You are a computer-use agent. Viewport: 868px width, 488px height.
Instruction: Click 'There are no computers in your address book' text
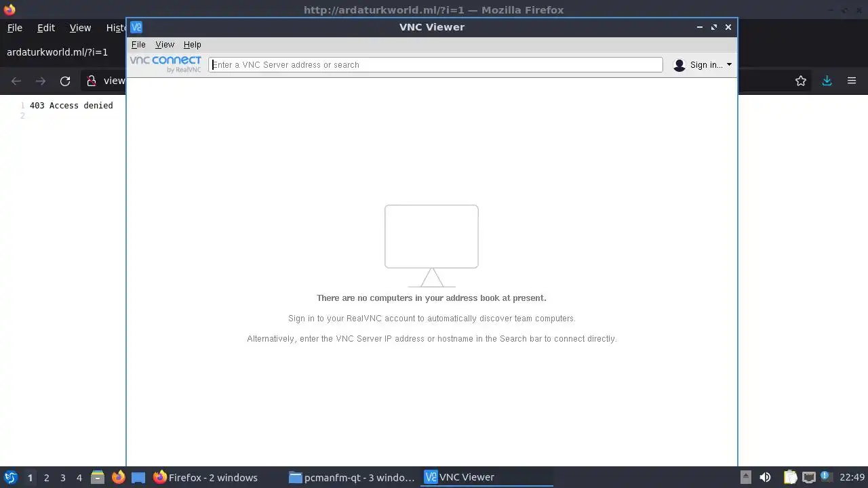click(431, 298)
